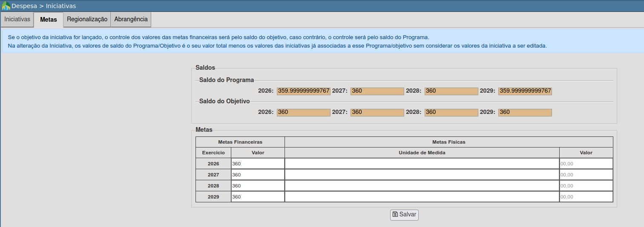Open the Regionalização tab
Viewport: 644px width, 227px height.
[x=87, y=20]
